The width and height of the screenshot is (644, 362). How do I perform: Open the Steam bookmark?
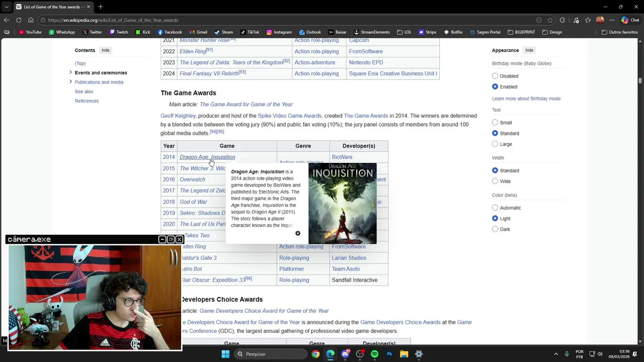[223, 32]
